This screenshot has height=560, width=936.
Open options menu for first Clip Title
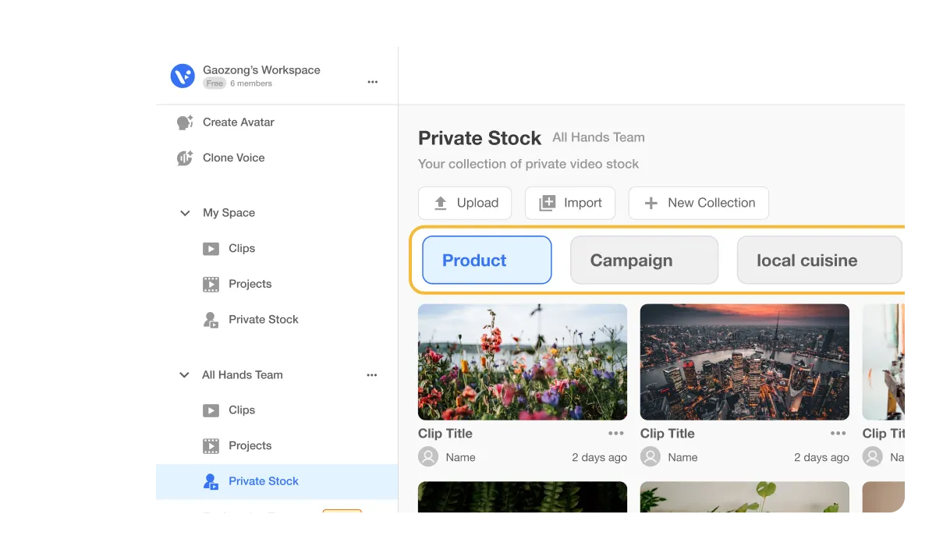[x=615, y=433]
